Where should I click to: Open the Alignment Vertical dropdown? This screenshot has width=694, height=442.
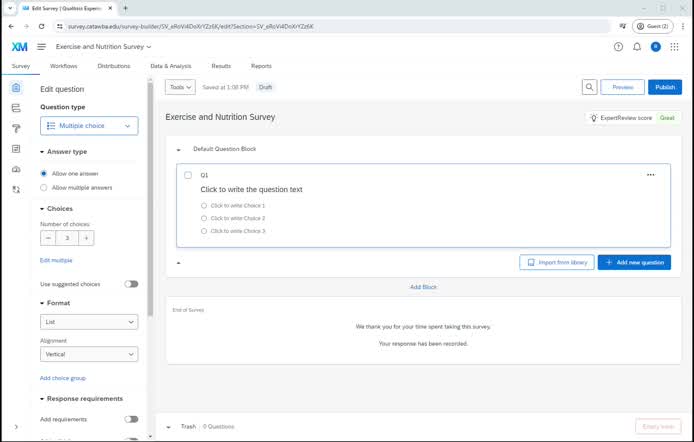tap(89, 354)
